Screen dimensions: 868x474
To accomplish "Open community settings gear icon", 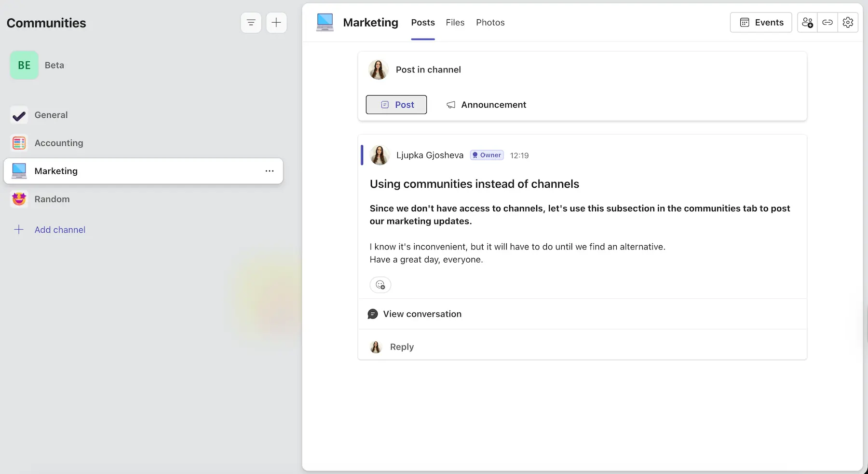I will (x=848, y=22).
